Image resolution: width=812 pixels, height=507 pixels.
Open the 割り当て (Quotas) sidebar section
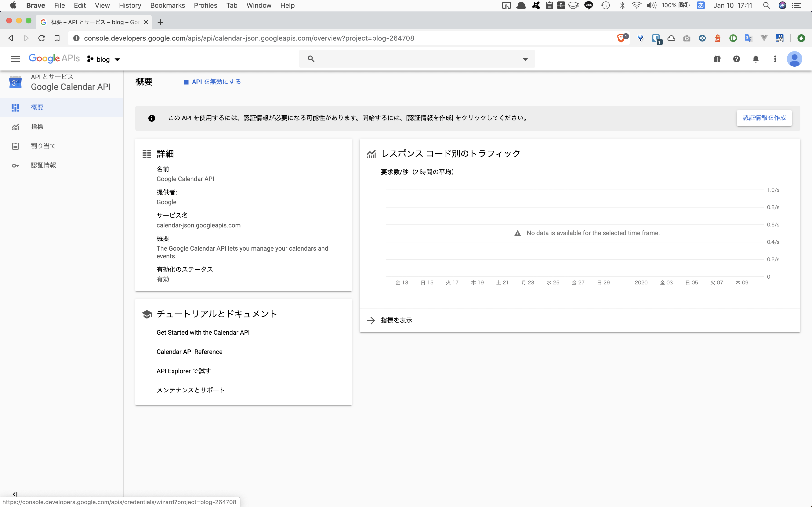43,146
